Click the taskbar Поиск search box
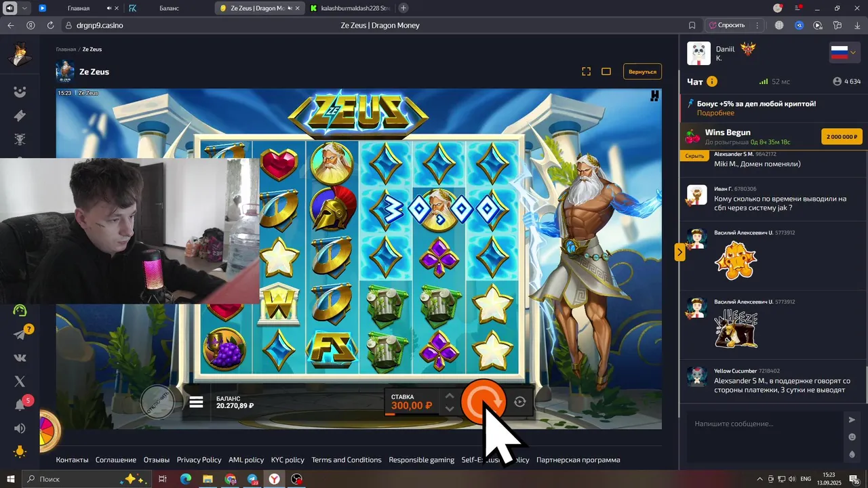This screenshot has height=488, width=868. (x=88, y=479)
